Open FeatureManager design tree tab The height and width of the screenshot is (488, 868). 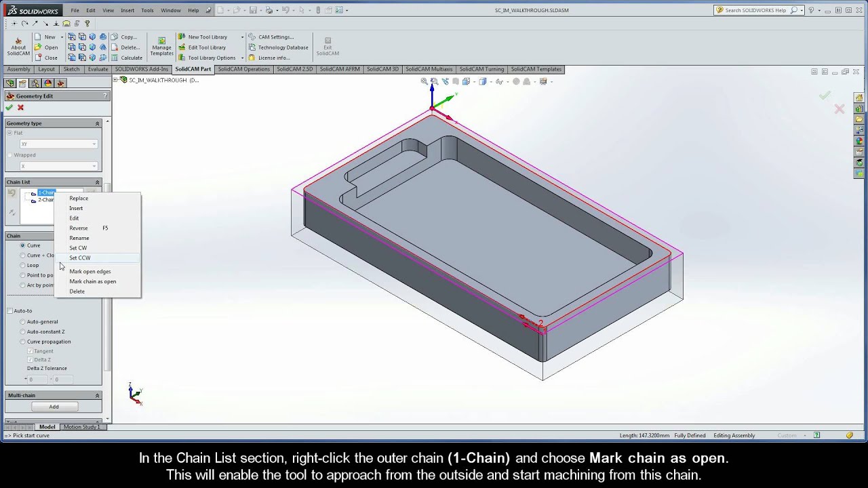[x=9, y=83]
